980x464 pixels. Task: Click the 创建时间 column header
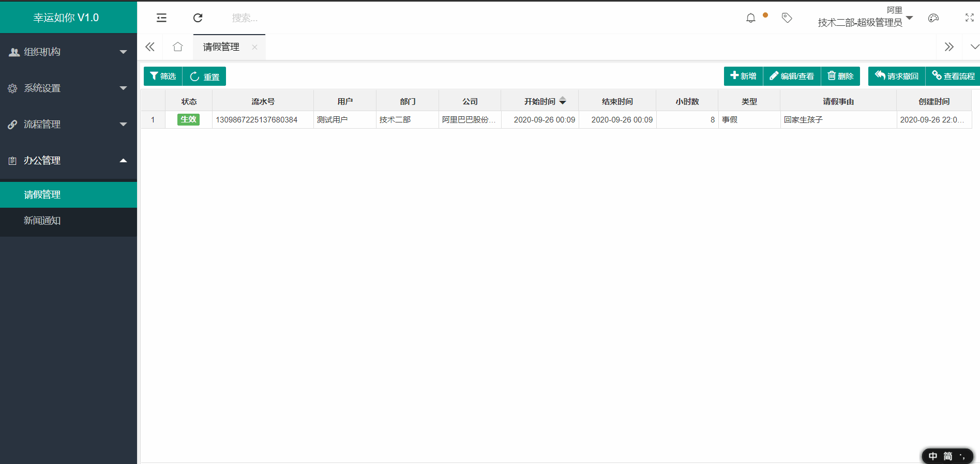click(x=934, y=101)
